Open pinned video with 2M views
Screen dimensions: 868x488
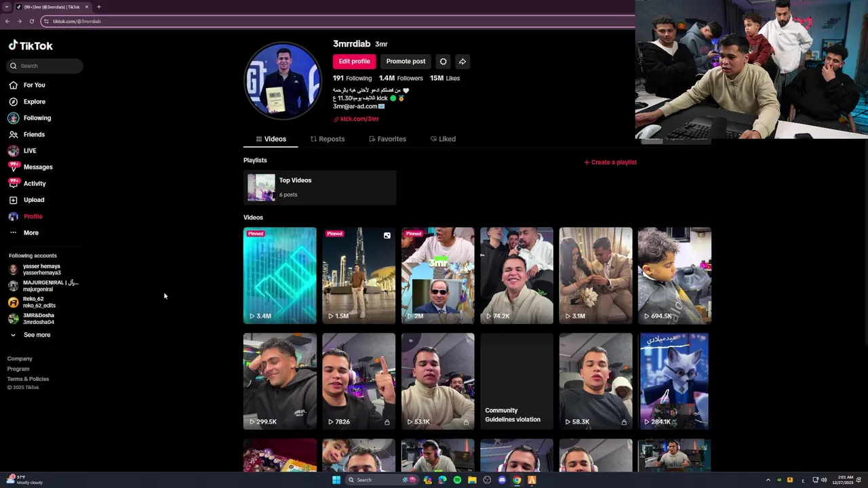coord(438,275)
